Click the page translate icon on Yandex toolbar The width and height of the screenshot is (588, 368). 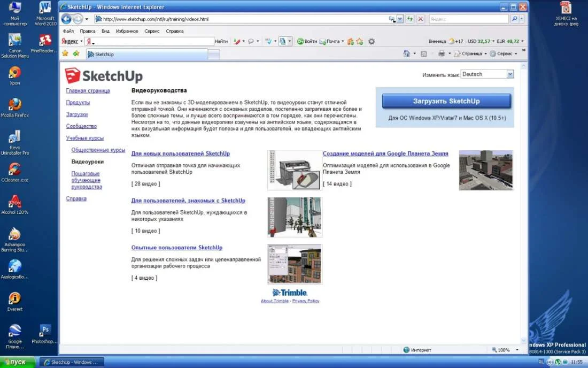283,41
